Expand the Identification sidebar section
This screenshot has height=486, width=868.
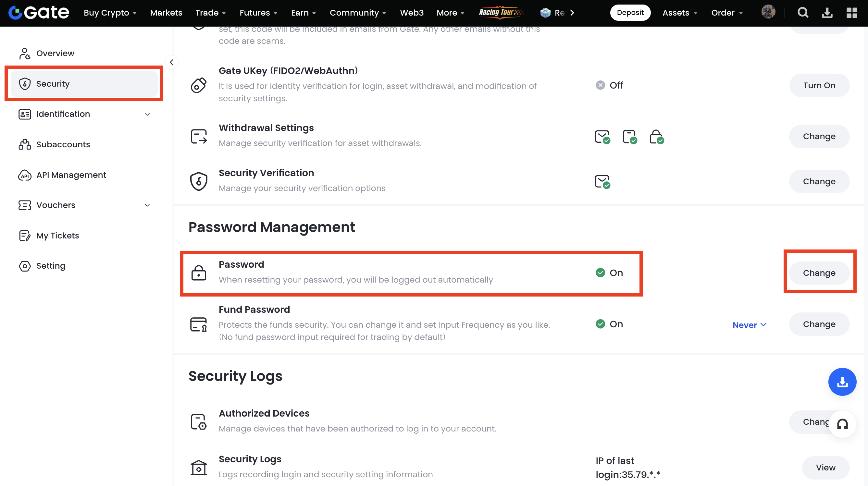coord(147,114)
